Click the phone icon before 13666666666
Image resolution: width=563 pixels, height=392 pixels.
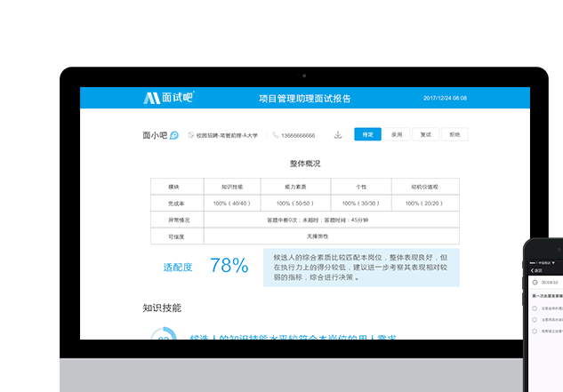tap(276, 135)
